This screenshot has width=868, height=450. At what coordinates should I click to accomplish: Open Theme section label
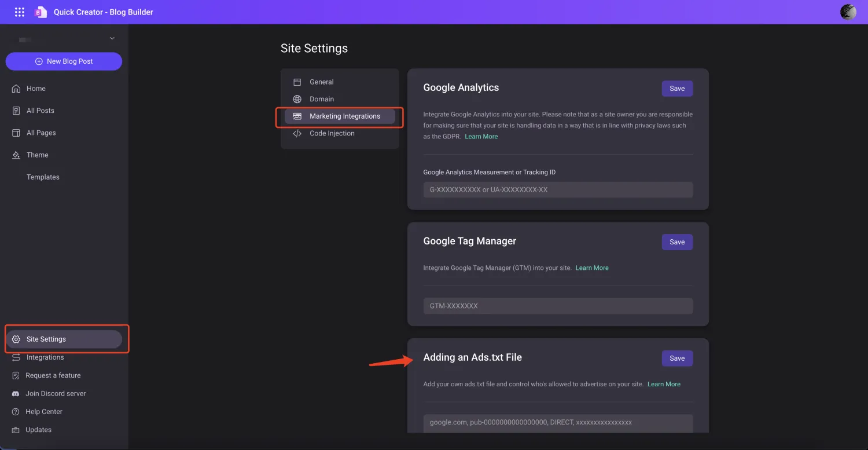[x=38, y=155]
